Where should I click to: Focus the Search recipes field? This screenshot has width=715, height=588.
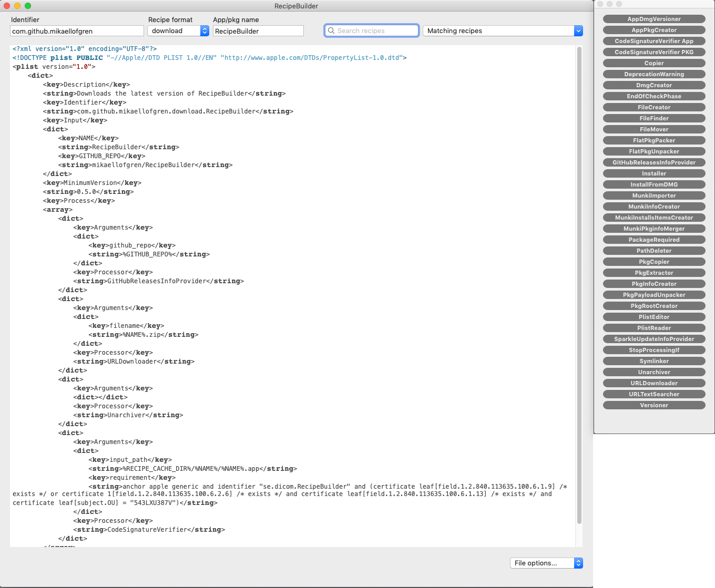point(372,30)
